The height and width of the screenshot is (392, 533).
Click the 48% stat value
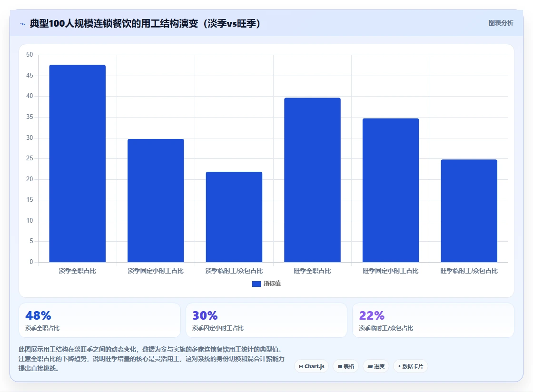(38, 315)
